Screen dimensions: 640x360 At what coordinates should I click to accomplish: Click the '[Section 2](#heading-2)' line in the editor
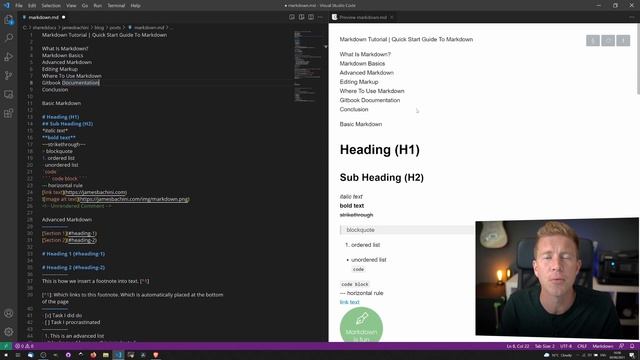click(69, 240)
